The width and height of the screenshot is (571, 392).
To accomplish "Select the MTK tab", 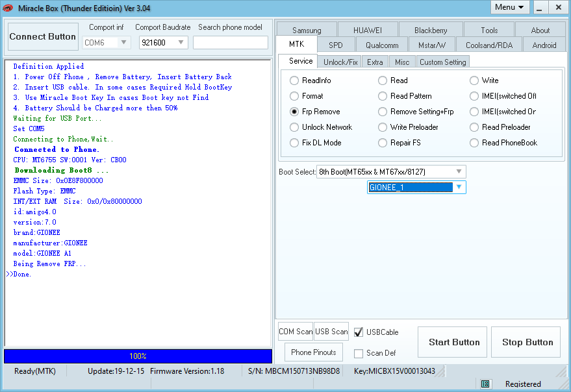I will (x=296, y=44).
